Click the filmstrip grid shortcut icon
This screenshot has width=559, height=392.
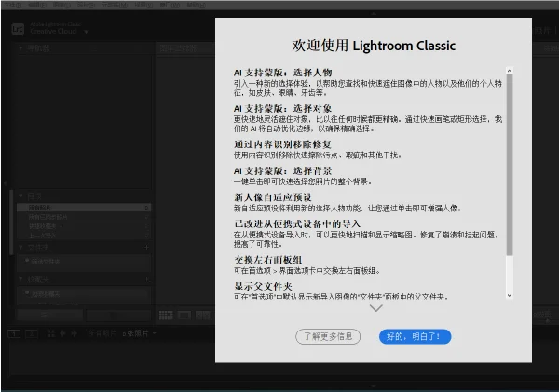point(51,333)
